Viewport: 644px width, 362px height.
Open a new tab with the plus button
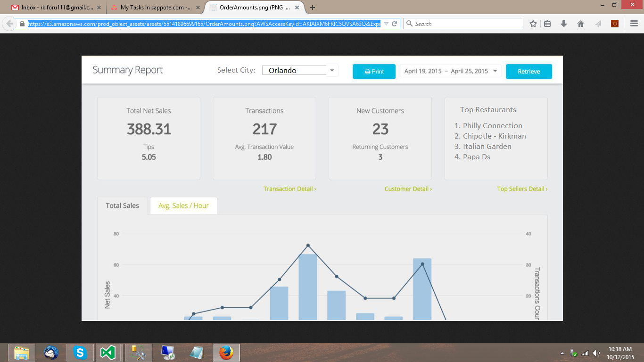click(x=313, y=8)
